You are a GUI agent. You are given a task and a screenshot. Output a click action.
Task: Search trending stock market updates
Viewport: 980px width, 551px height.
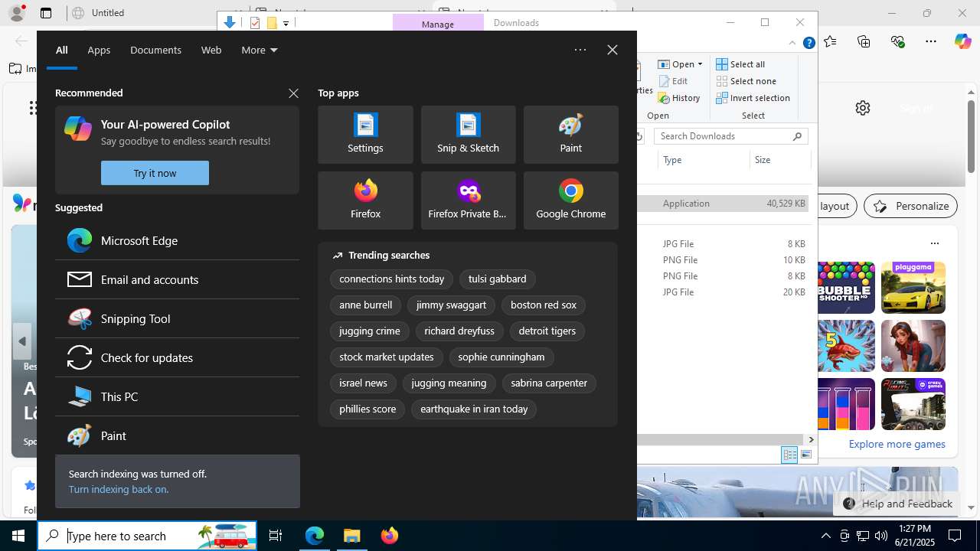pyautogui.click(x=386, y=357)
